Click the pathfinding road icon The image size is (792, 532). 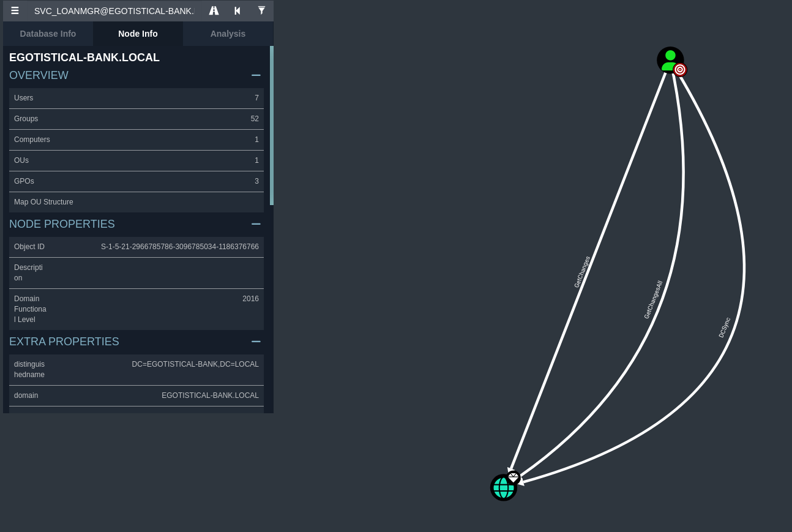(214, 11)
